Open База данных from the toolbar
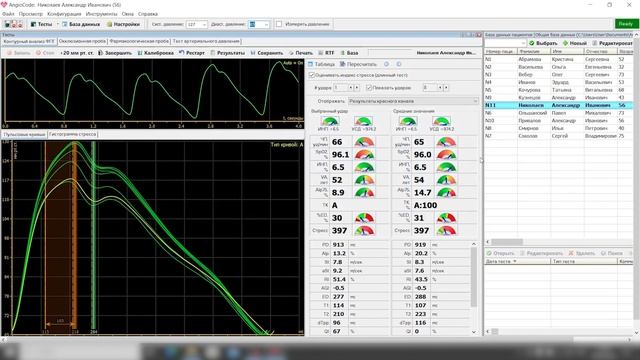640x360 pixels. click(81, 24)
